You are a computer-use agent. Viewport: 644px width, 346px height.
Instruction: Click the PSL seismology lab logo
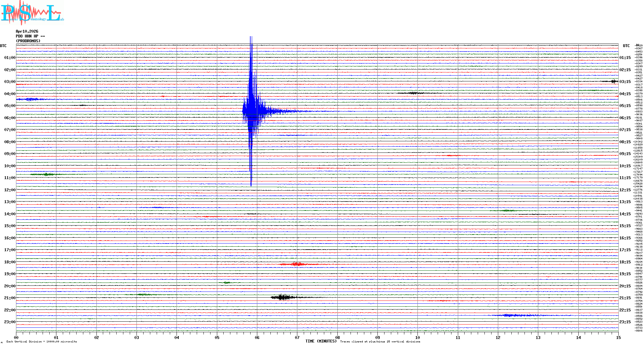pos(32,13)
